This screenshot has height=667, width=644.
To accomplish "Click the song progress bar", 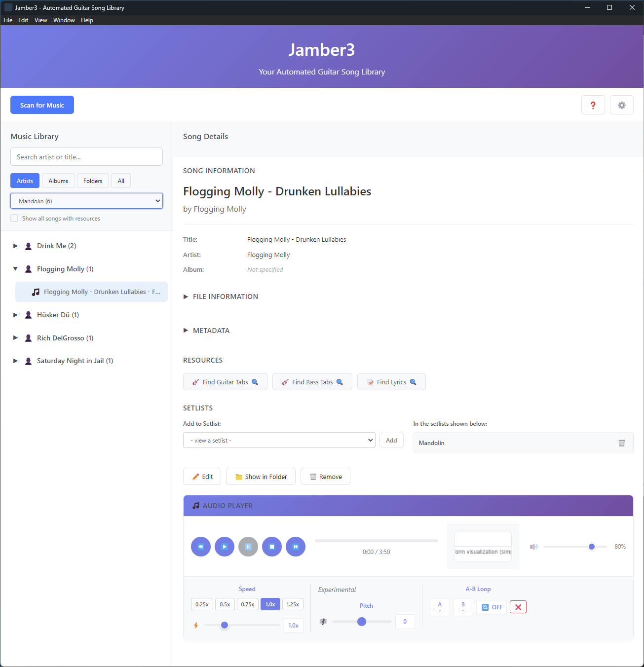I will pos(377,541).
